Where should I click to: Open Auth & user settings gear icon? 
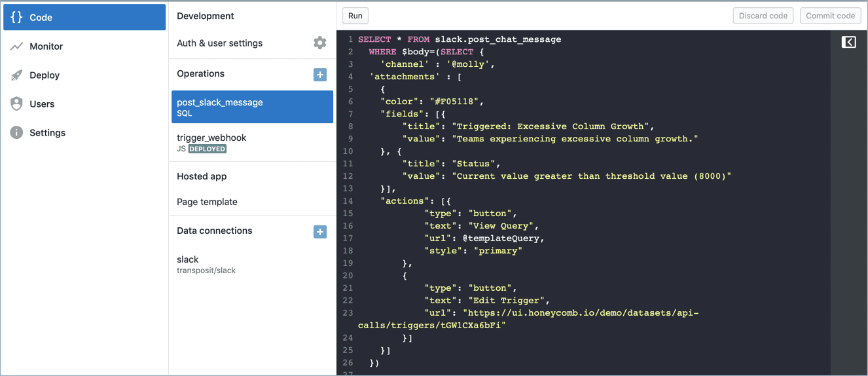(x=319, y=43)
